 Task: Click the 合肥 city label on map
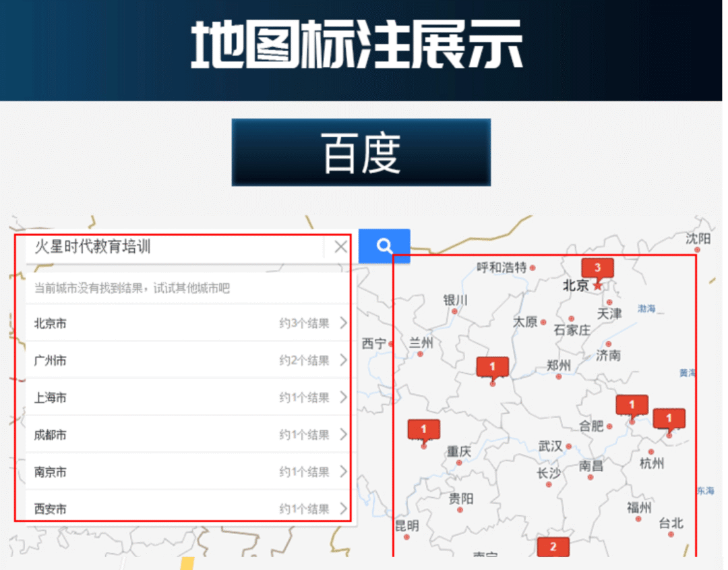click(x=591, y=426)
